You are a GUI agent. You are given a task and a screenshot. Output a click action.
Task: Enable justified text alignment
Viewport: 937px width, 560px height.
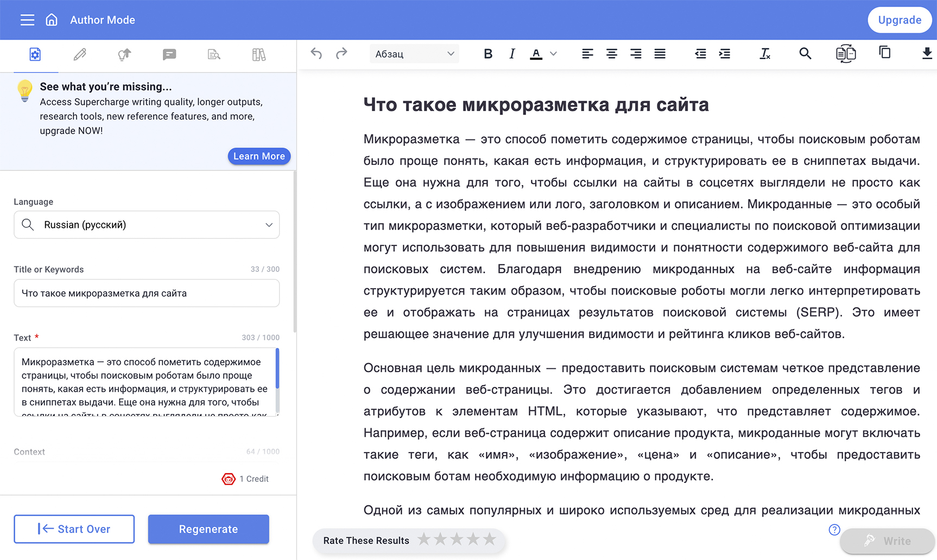(660, 53)
